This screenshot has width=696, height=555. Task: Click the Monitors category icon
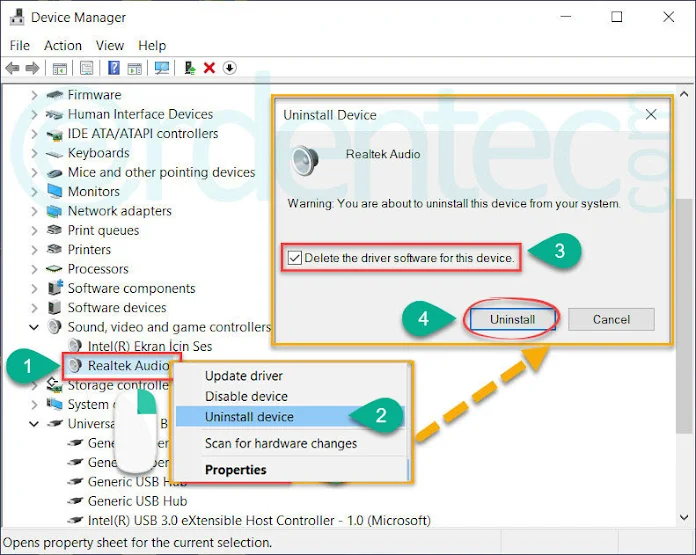point(55,192)
